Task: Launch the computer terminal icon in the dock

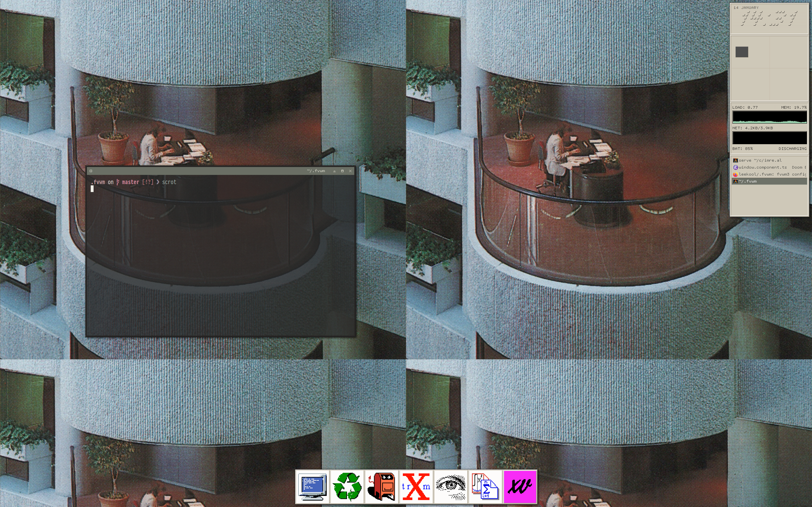Action: tap(313, 486)
